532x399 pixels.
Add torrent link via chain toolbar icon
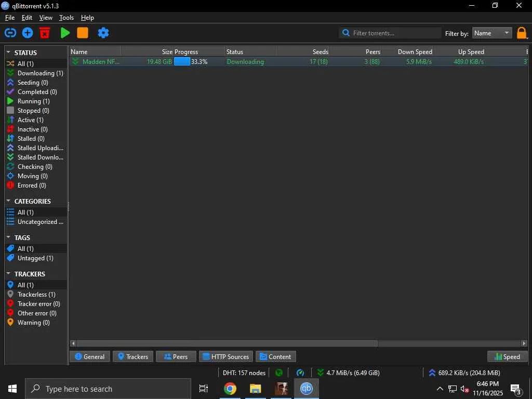click(10, 33)
